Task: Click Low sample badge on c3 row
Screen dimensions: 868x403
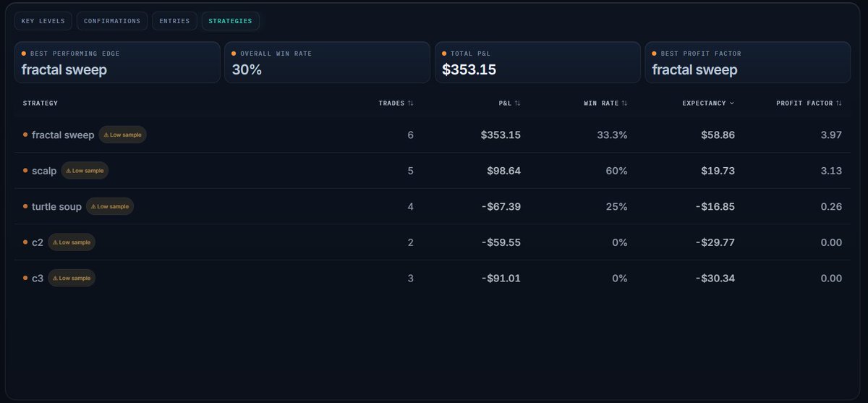Action: point(72,278)
